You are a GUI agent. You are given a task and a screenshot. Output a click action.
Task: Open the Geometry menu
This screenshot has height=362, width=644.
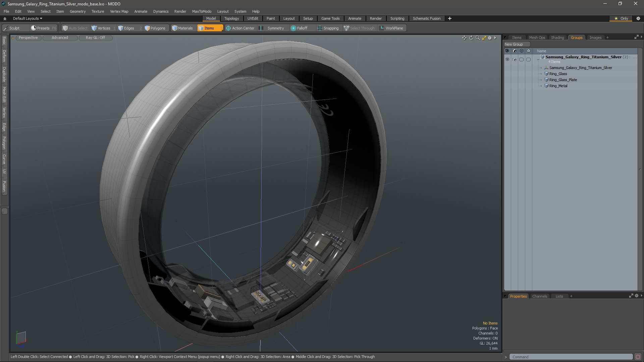point(77,11)
